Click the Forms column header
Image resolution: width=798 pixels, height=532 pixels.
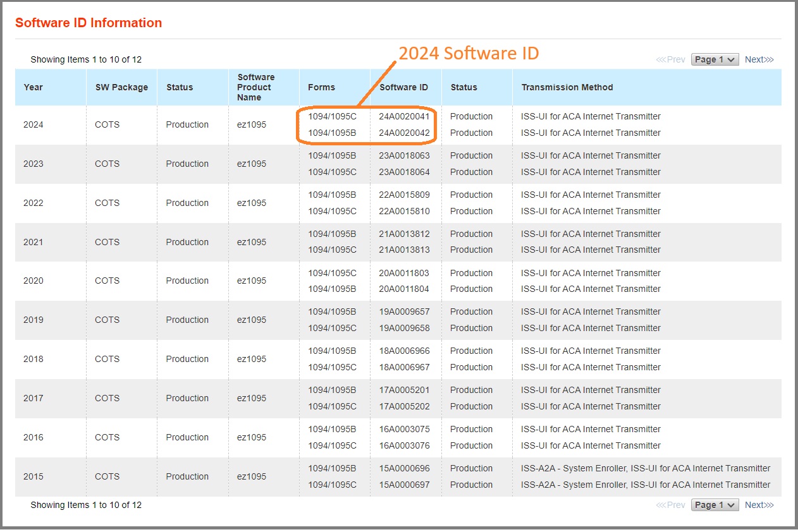coord(321,87)
